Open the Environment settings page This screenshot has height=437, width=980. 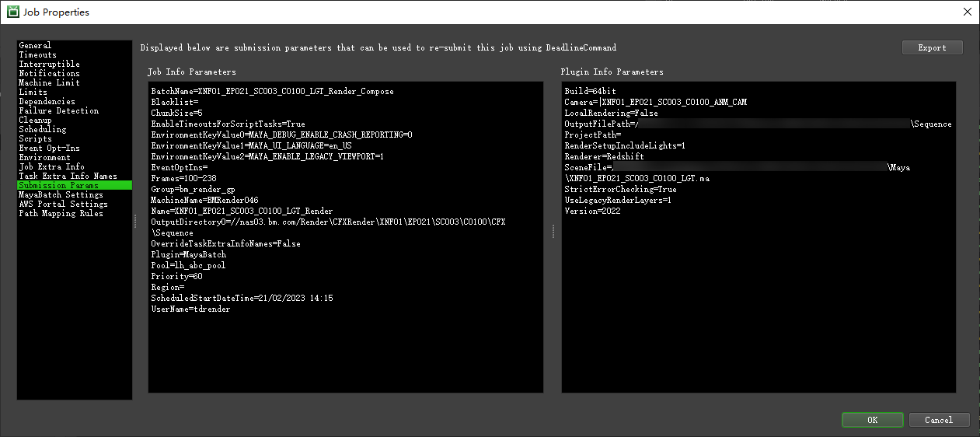44,158
